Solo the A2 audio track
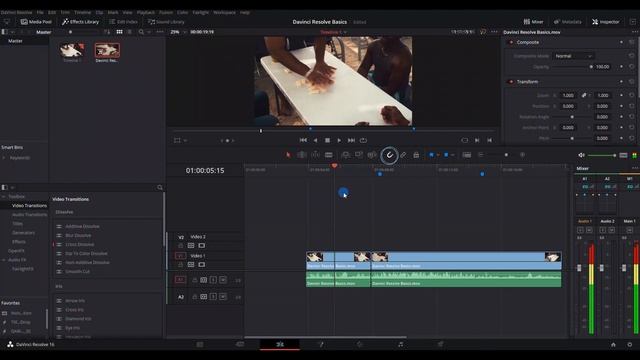This screenshot has width=640, height=360. click(213, 297)
